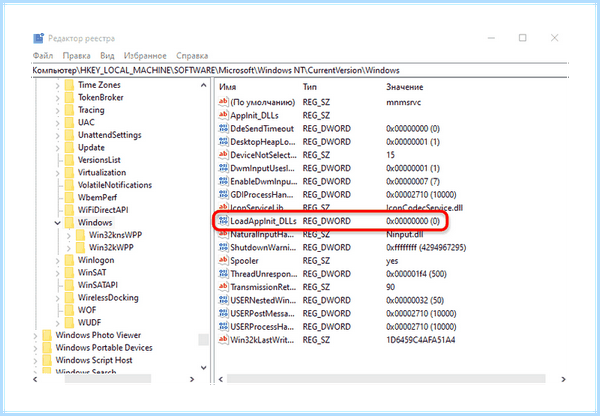The image size is (600, 416).
Task: Expand the Win32knsWPP subkey
Action: point(69,235)
